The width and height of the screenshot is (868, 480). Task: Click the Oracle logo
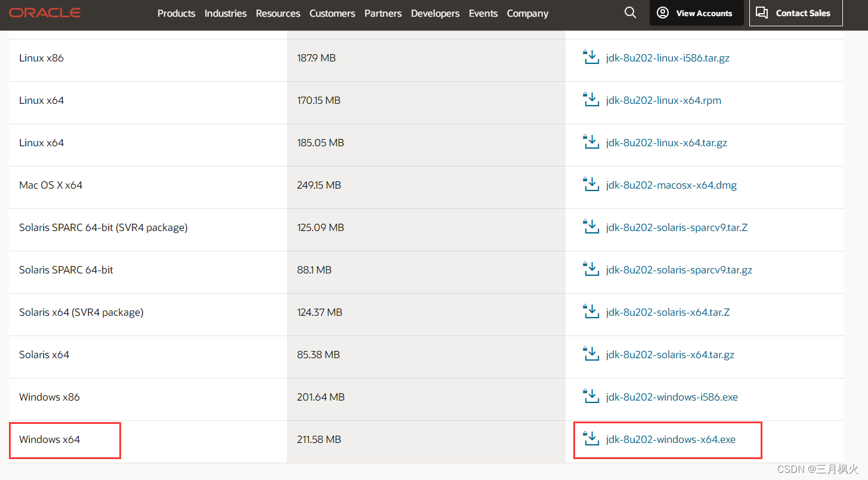pyautogui.click(x=45, y=13)
